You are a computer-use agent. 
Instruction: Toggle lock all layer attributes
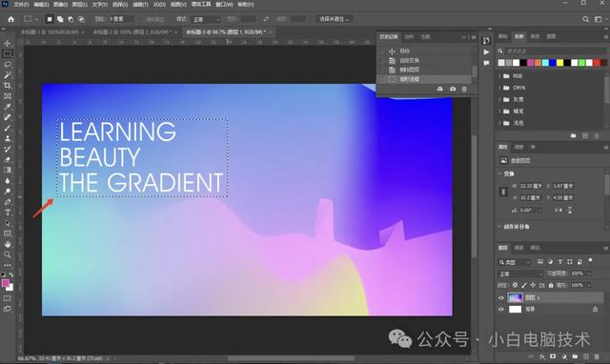click(x=551, y=286)
